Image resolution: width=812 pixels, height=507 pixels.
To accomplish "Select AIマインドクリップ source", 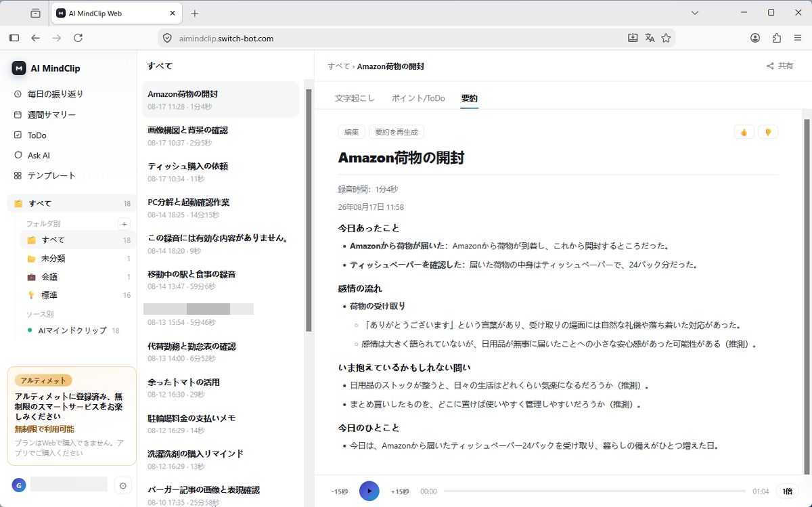I will tap(73, 330).
